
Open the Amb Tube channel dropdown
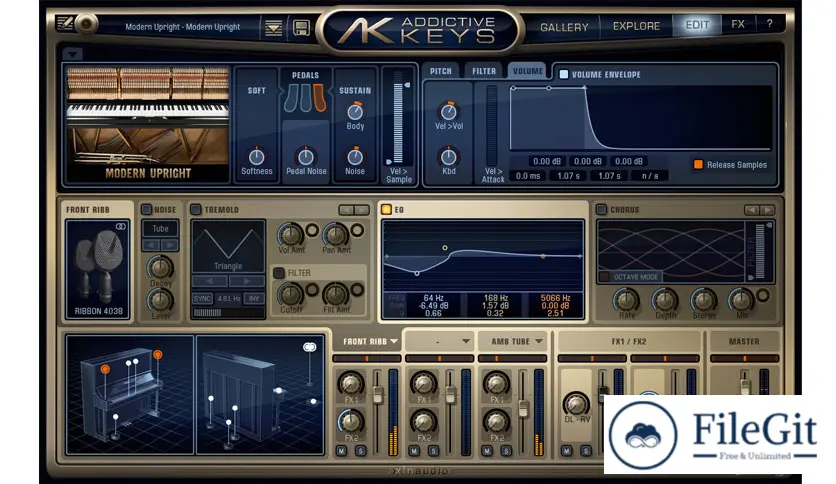(x=539, y=341)
